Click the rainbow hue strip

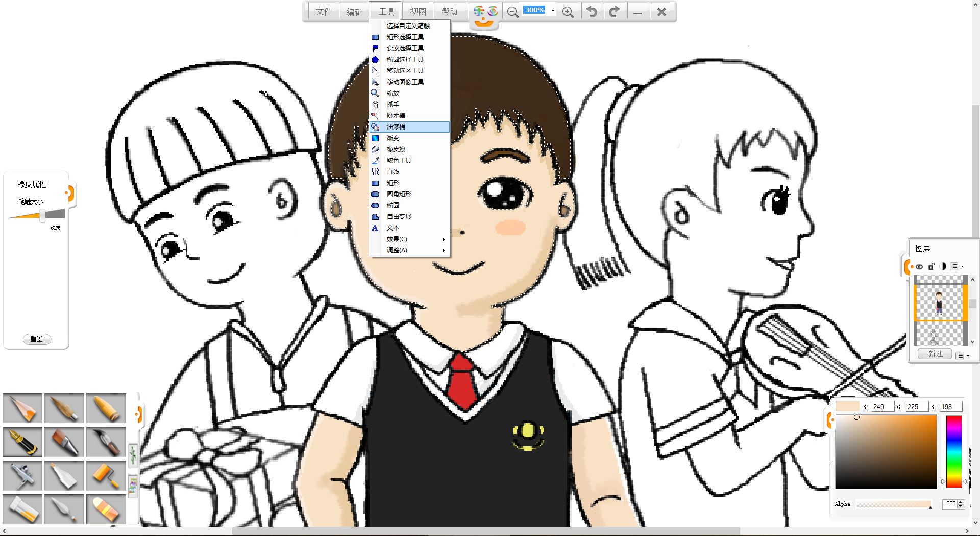tap(953, 451)
